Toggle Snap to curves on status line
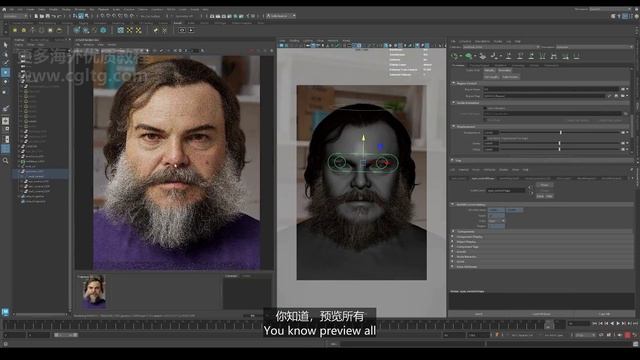The image size is (640, 360). [x=109, y=16]
